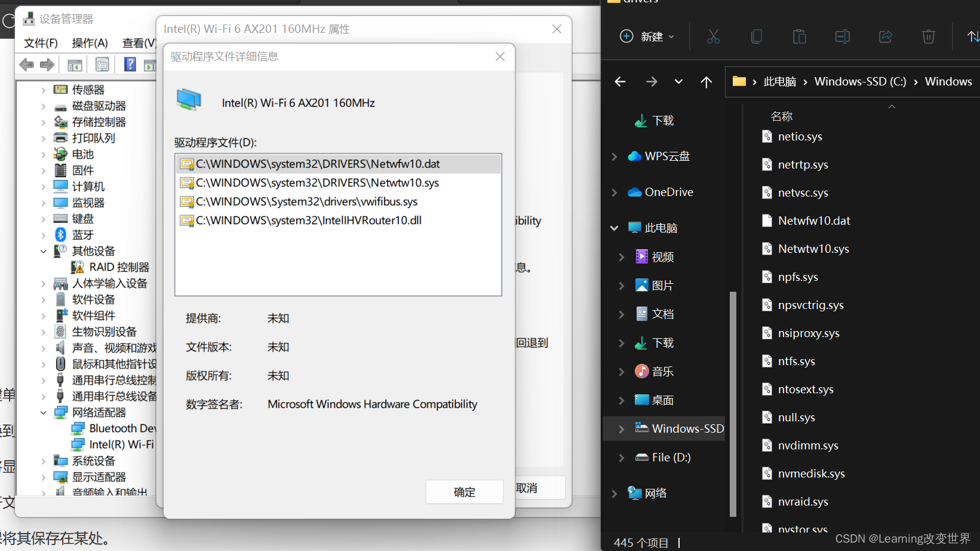The height and width of the screenshot is (551, 980).
Task: Click the Cut scissors icon in Explorer toolbar
Action: click(x=713, y=36)
